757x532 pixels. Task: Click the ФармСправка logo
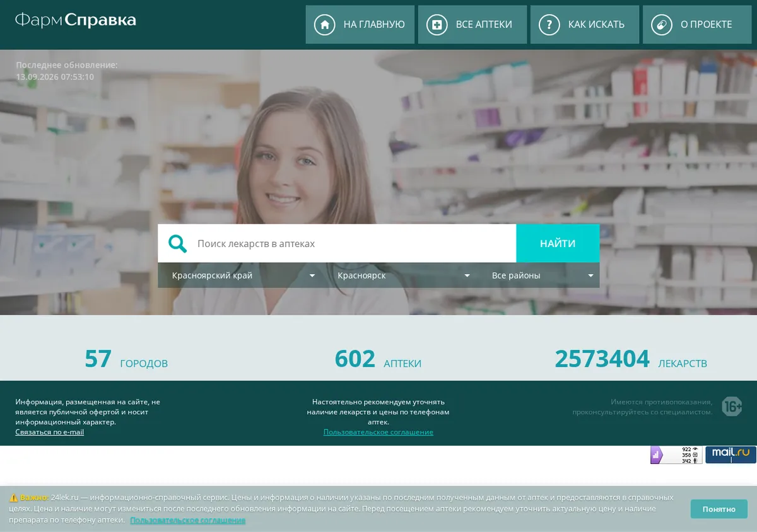[x=76, y=20]
